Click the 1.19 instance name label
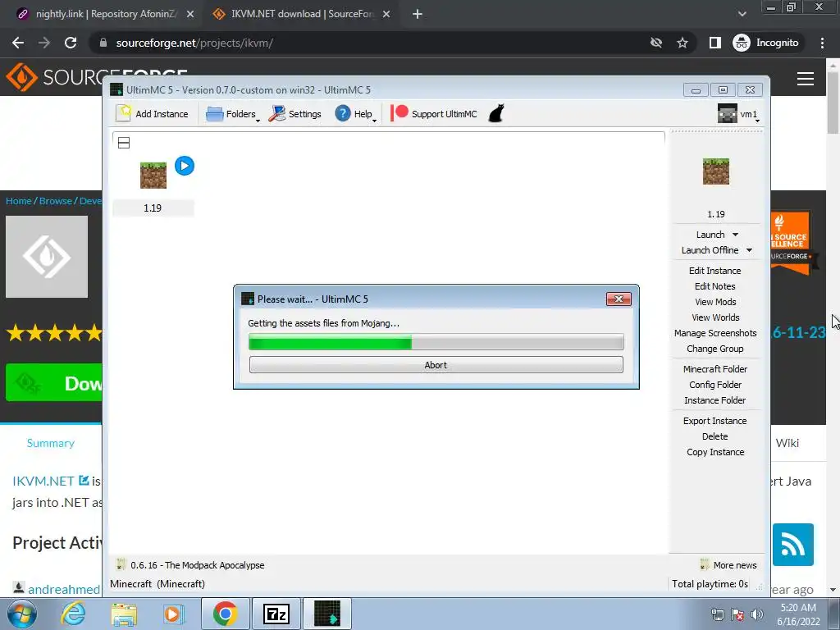This screenshot has height=630, width=840. point(153,208)
